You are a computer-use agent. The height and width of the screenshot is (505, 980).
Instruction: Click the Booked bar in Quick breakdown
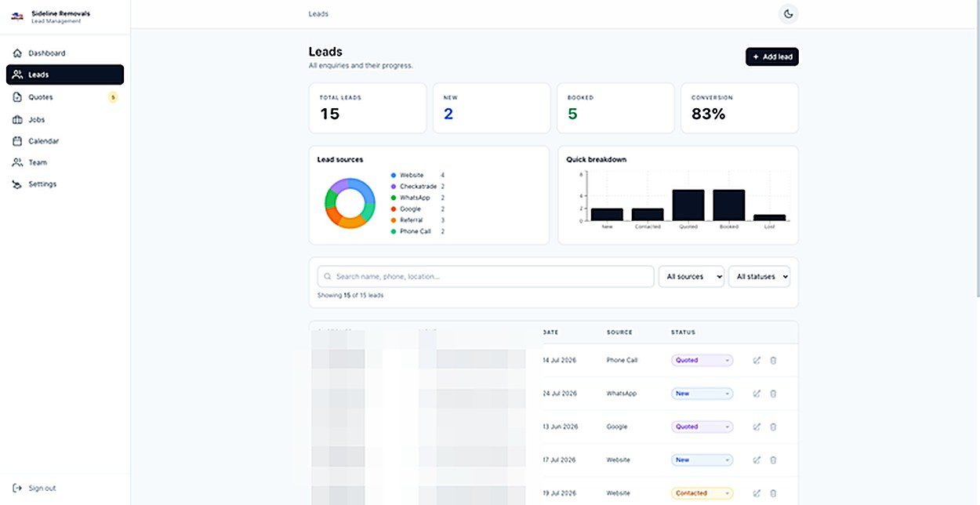[x=728, y=205]
